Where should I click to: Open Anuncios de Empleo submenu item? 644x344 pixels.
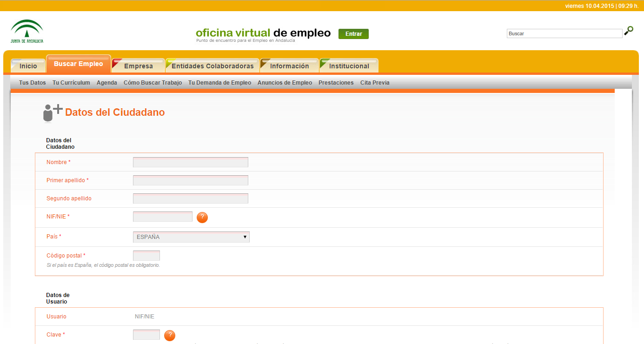coord(285,83)
